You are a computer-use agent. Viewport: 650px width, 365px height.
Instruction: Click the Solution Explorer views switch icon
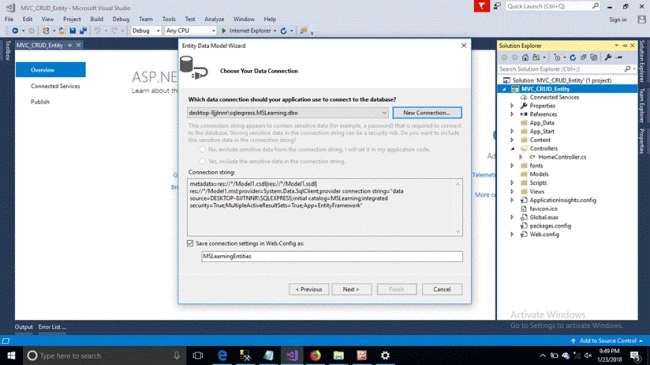(x=536, y=58)
